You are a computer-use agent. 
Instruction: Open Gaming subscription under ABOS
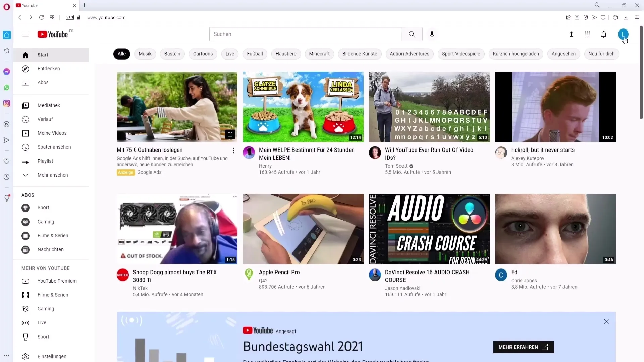(x=51, y=222)
